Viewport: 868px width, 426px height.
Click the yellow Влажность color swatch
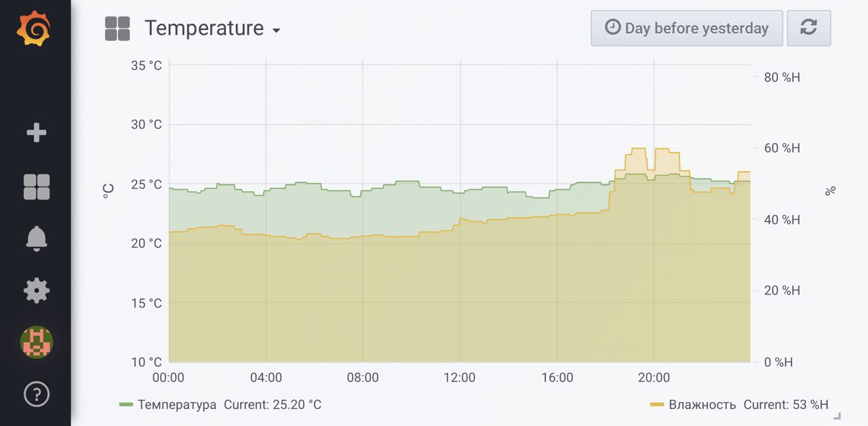(x=656, y=405)
